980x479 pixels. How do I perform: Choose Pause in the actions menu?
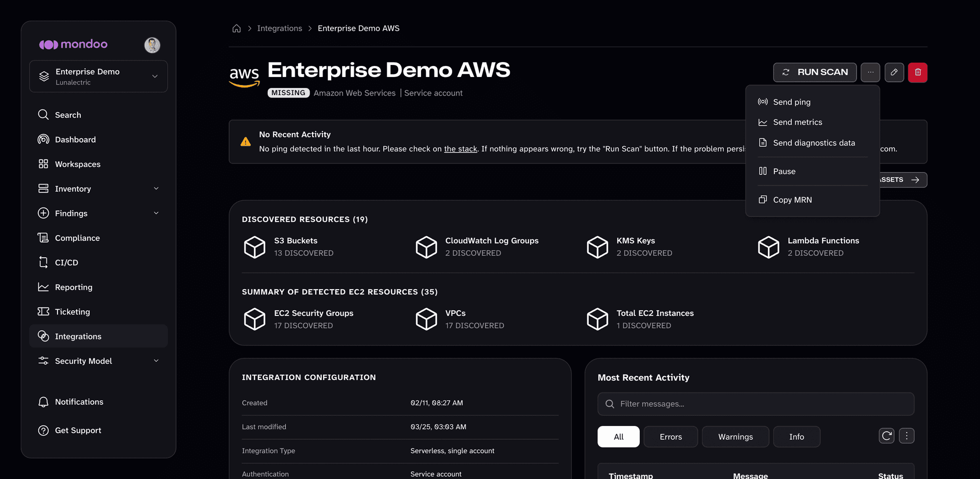point(813,171)
